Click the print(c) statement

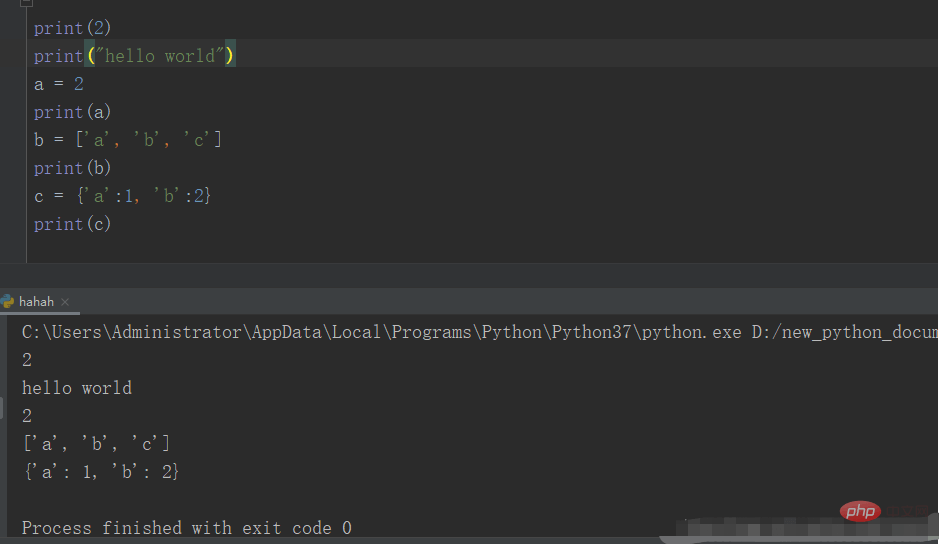coord(72,224)
